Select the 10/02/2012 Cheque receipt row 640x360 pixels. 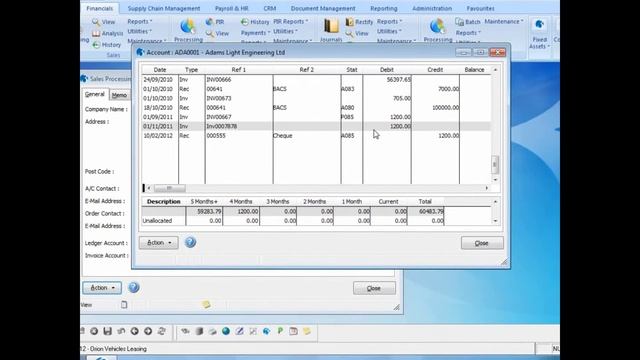(316, 136)
